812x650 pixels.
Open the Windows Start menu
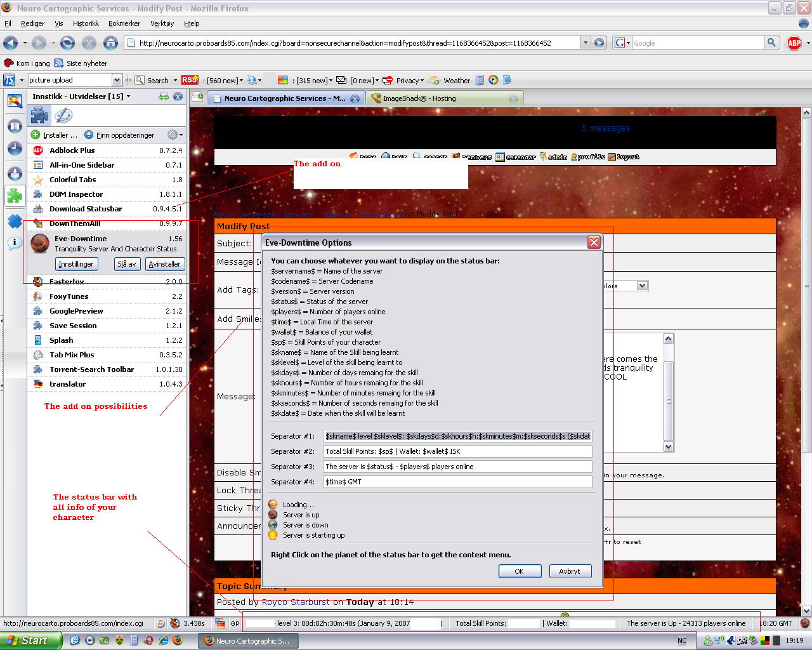click(31, 640)
